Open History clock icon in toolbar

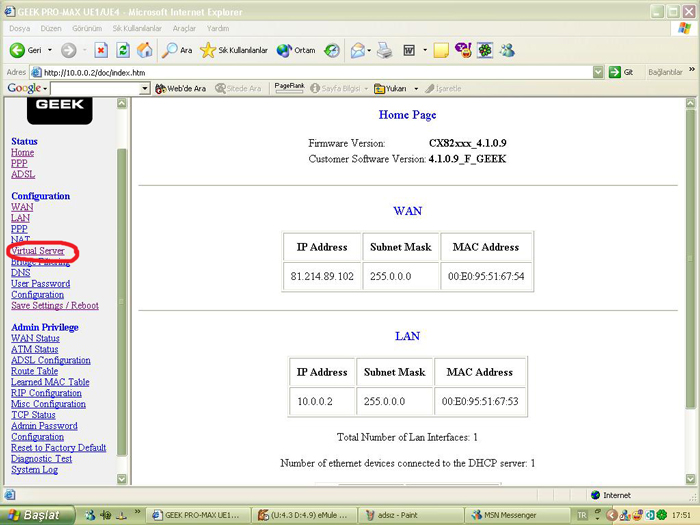(x=332, y=50)
